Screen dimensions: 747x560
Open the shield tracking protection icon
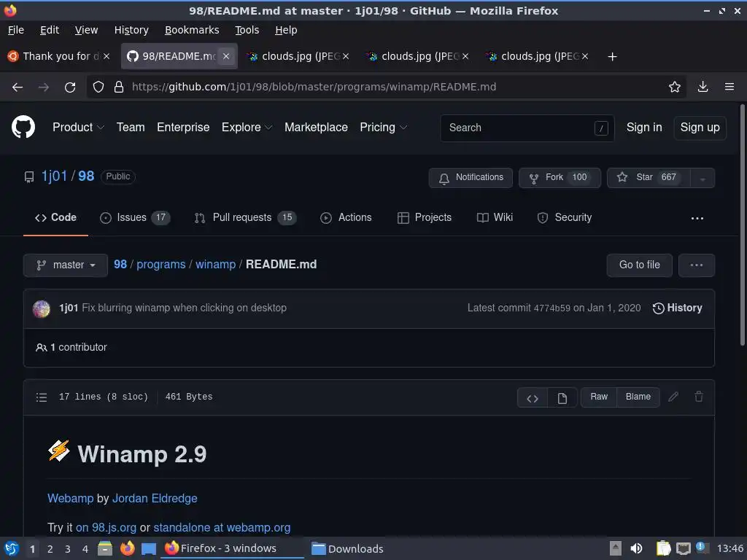pos(98,87)
